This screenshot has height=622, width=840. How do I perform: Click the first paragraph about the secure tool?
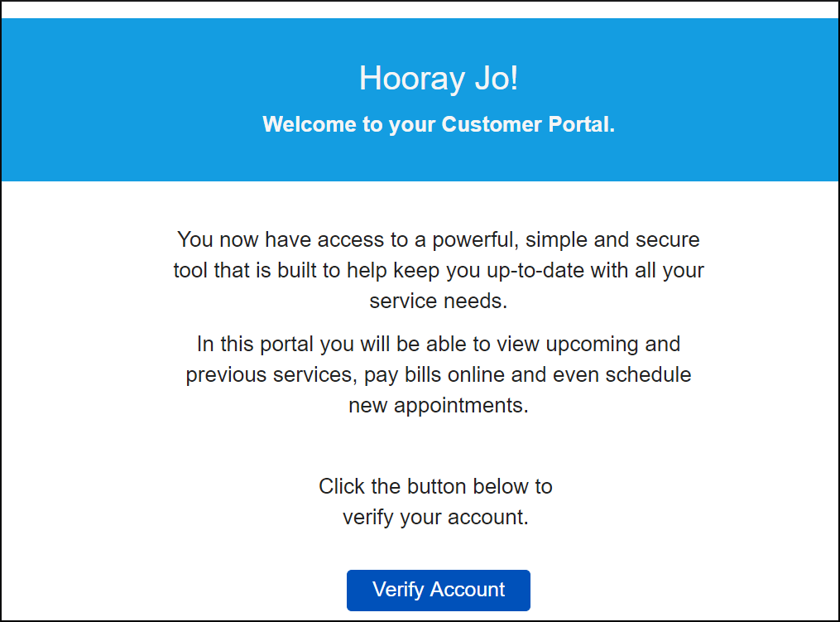tap(438, 270)
